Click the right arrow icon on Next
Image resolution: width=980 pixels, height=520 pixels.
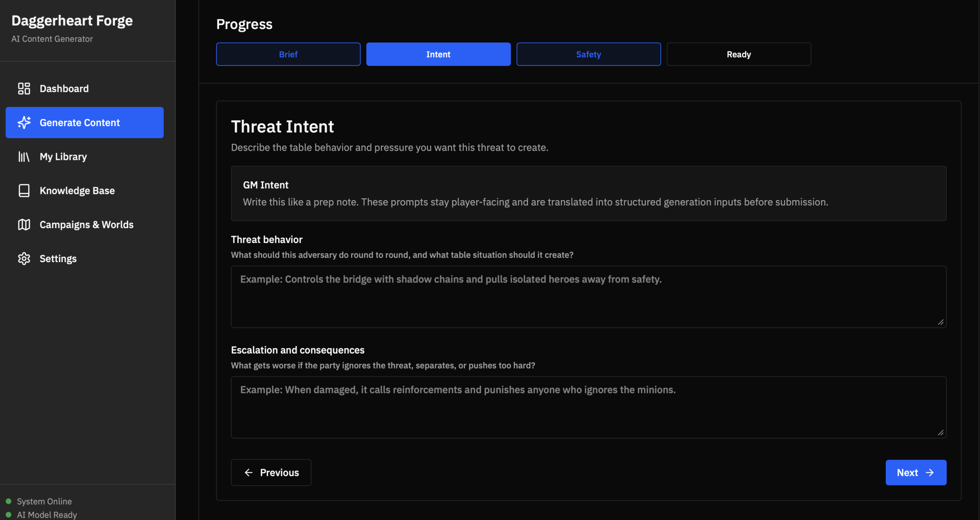coord(930,473)
